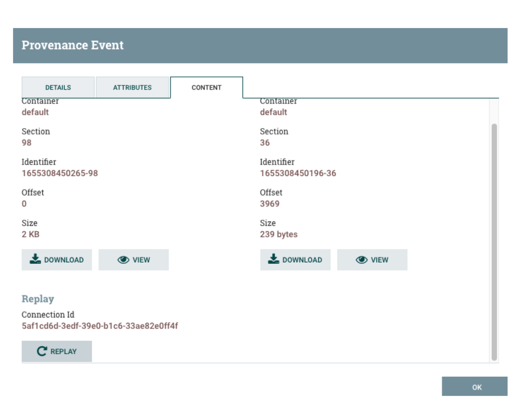The image size is (527, 420).
Task: Switch to the DETAILS tab
Action: pyautogui.click(x=58, y=87)
